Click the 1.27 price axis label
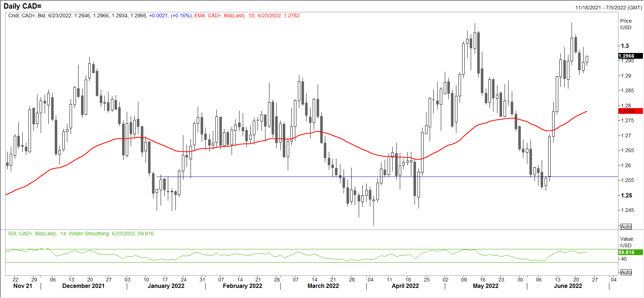The width and height of the screenshot is (644, 298). point(626,135)
